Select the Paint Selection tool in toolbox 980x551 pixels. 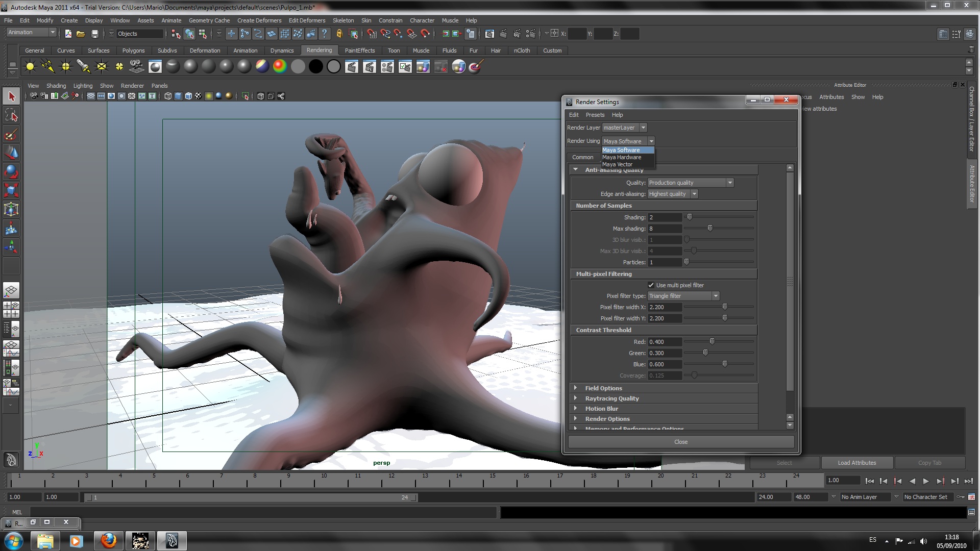pyautogui.click(x=11, y=135)
